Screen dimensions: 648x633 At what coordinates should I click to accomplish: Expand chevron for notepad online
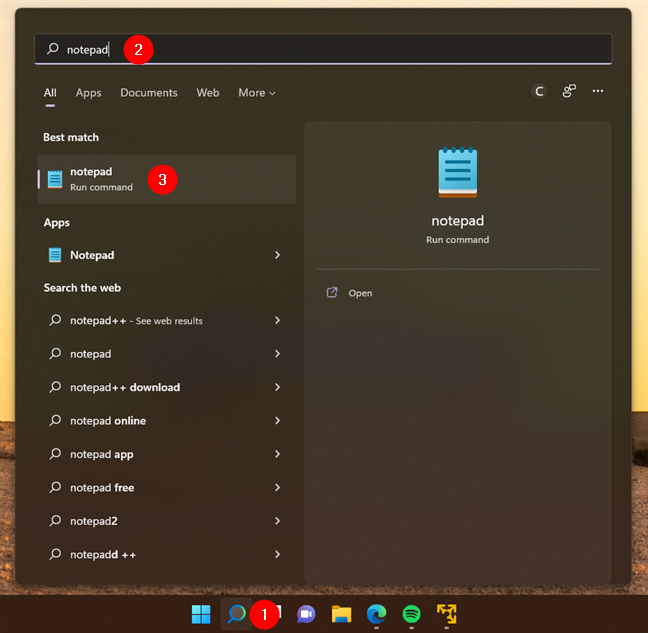[277, 421]
